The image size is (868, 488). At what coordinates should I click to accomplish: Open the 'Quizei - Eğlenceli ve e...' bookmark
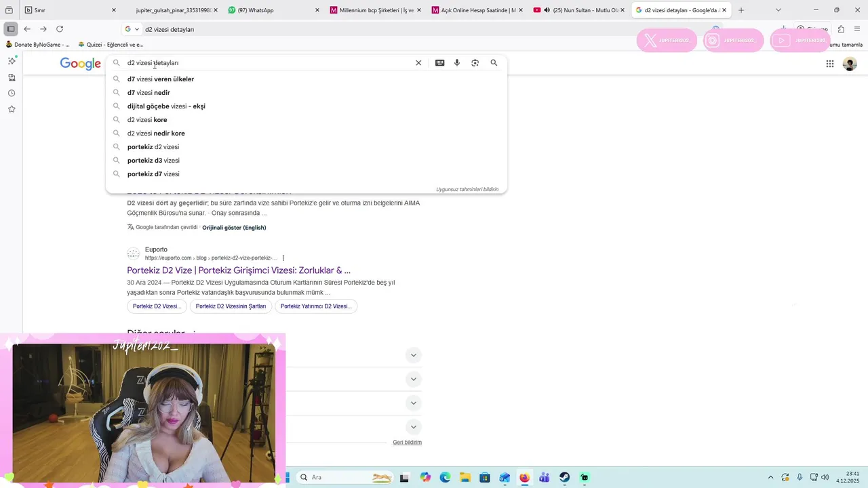(x=111, y=45)
